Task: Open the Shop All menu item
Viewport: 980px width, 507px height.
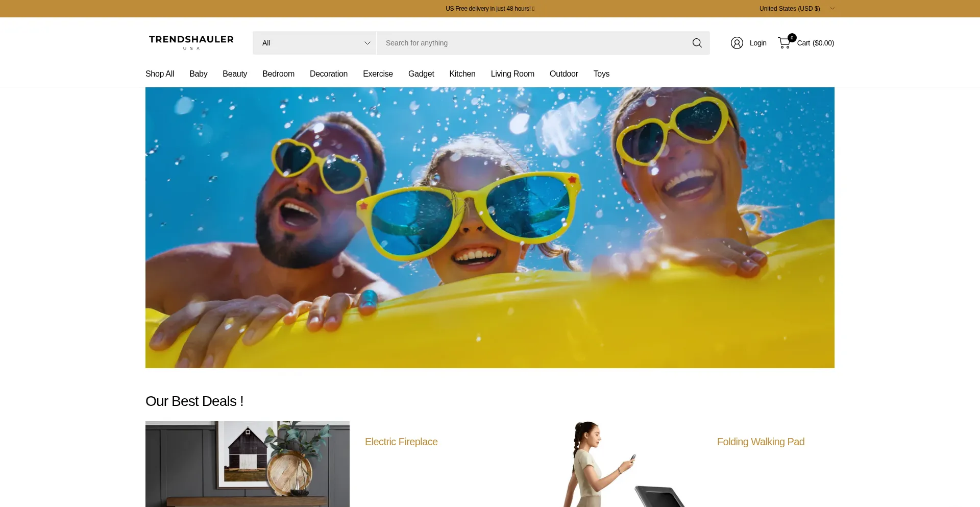Action: 160,74
